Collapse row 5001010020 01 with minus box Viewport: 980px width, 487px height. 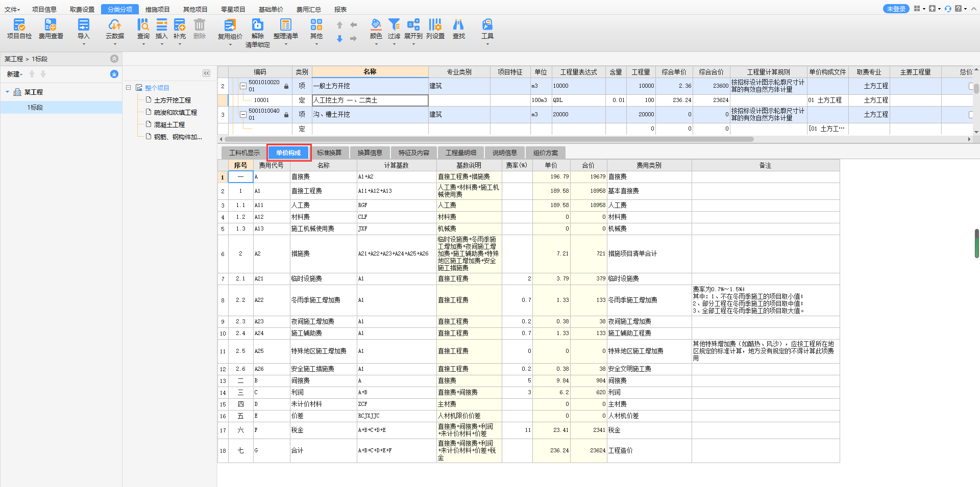coord(243,86)
